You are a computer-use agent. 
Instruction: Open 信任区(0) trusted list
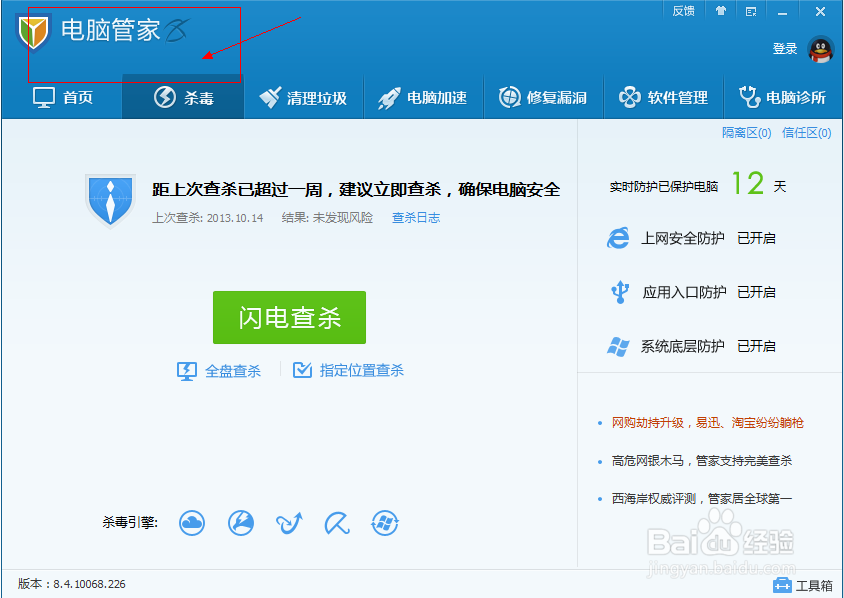(x=806, y=133)
